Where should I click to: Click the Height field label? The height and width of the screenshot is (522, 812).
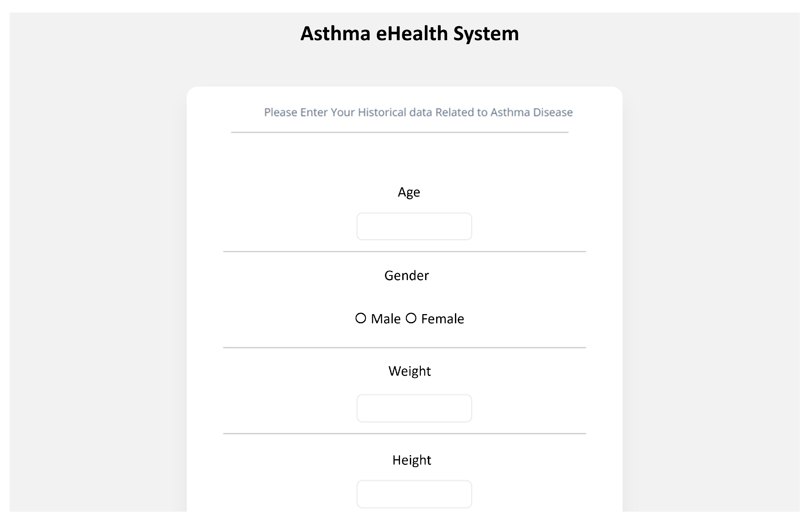click(x=412, y=460)
